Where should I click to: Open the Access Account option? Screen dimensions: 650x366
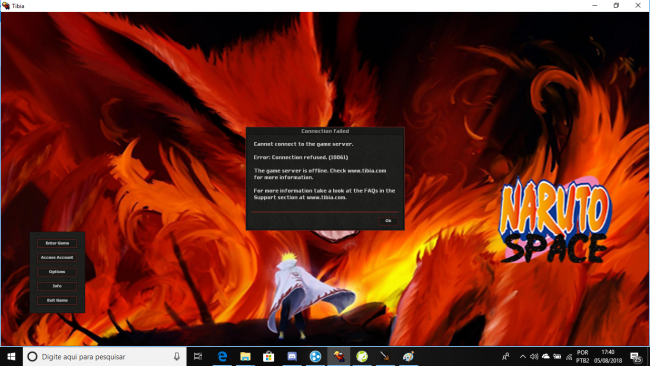(x=57, y=257)
